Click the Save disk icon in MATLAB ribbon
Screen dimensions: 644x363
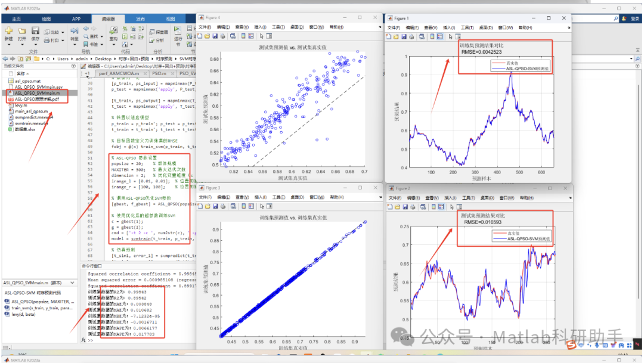35,30
